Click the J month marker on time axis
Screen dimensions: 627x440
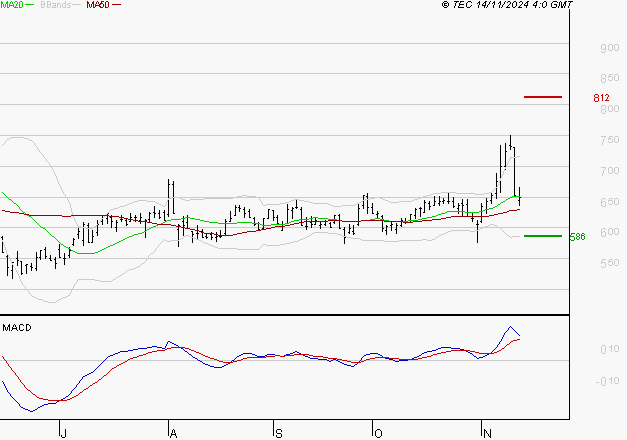[63, 433]
